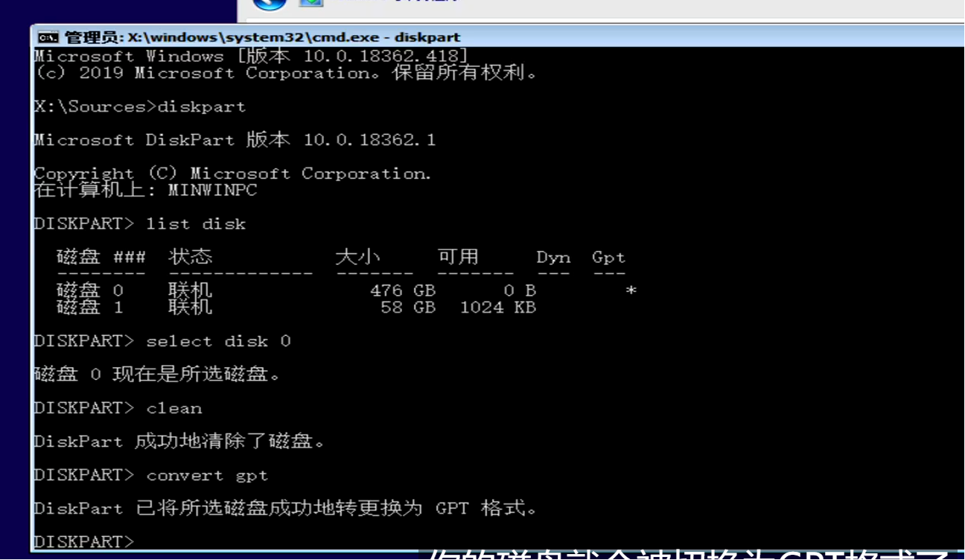Viewport: 965px width, 560px height.
Task: Click the "convert gpt" command line
Action: [x=151, y=475]
